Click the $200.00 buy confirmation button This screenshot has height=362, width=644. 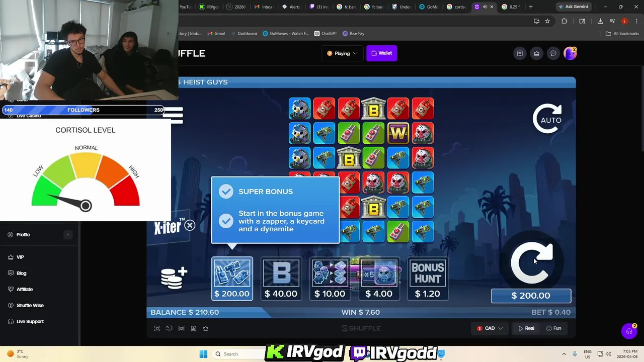[x=531, y=296]
